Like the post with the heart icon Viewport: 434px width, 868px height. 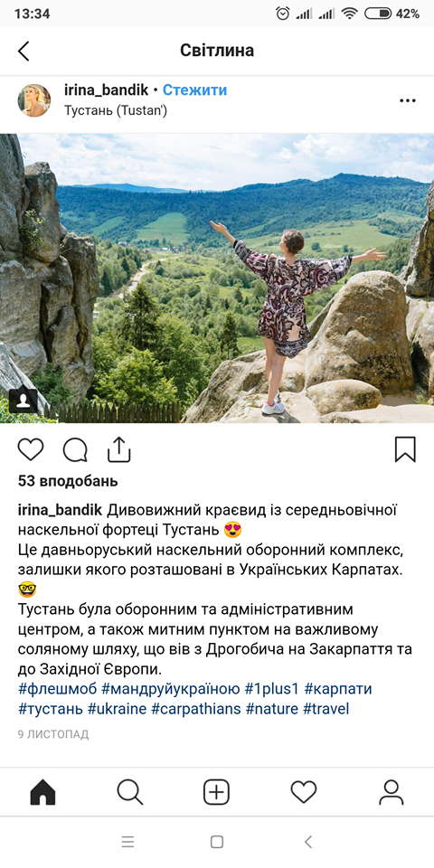[31, 449]
